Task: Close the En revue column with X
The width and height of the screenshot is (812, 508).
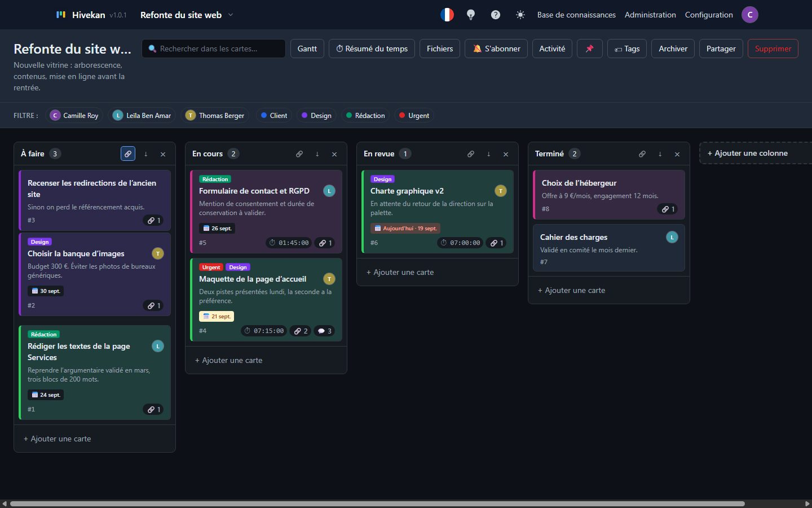Action: coord(506,154)
